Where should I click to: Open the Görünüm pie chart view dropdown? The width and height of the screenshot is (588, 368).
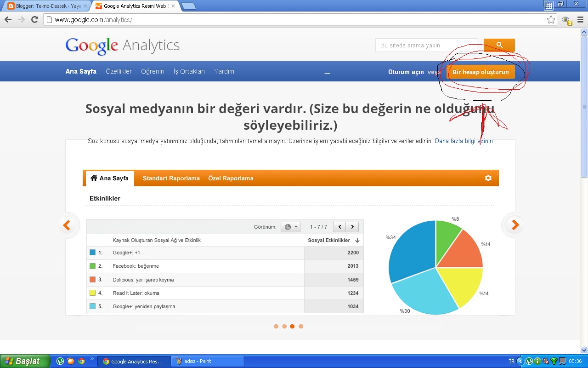(290, 227)
